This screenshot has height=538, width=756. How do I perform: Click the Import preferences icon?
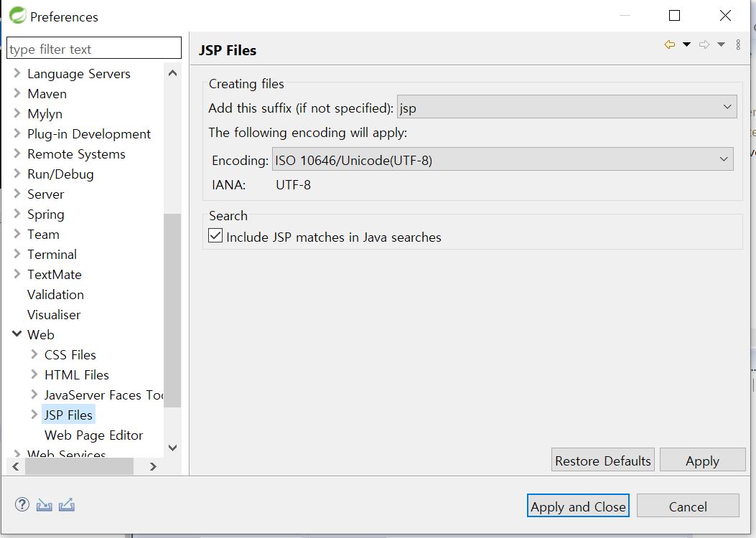point(44,505)
